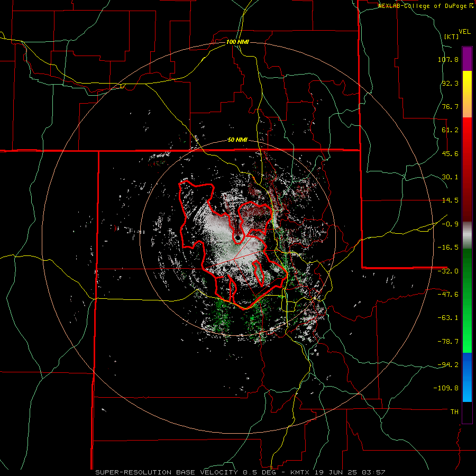Click the black radar site dot at center
Screen dimensions: 476x476
point(237,237)
